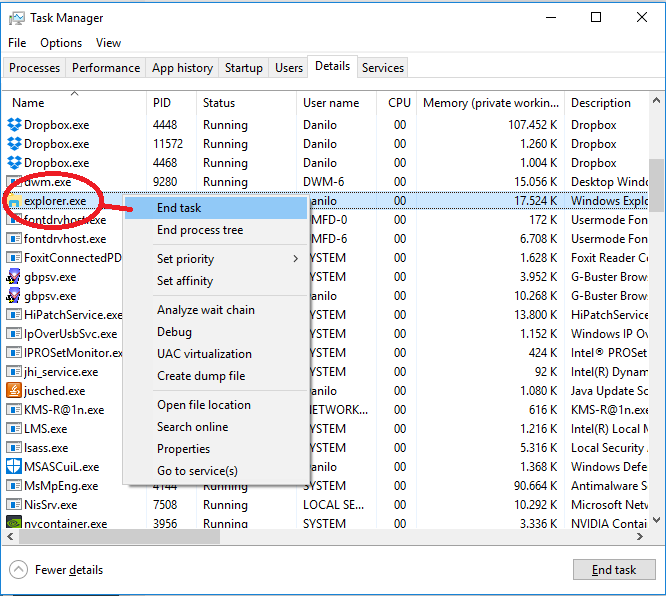Switch to the App history tab
666x596 pixels.
[182, 68]
